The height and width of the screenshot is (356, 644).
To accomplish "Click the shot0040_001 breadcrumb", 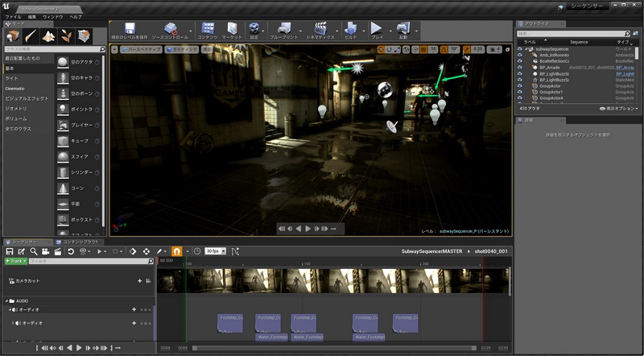I will click(491, 251).
